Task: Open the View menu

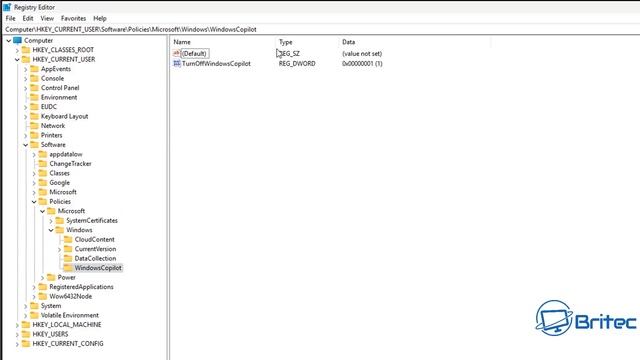Action: [x=47, y=18]
